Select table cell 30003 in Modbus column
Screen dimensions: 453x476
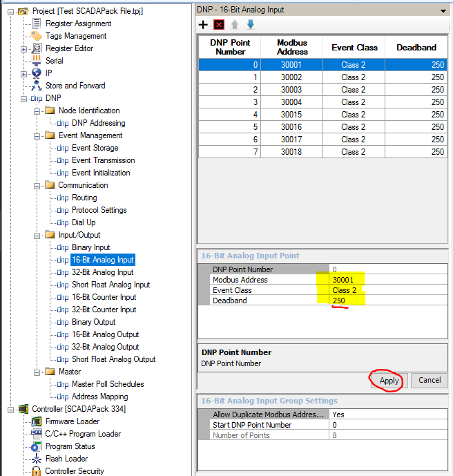pyautogui.click(x=291, y=90)
